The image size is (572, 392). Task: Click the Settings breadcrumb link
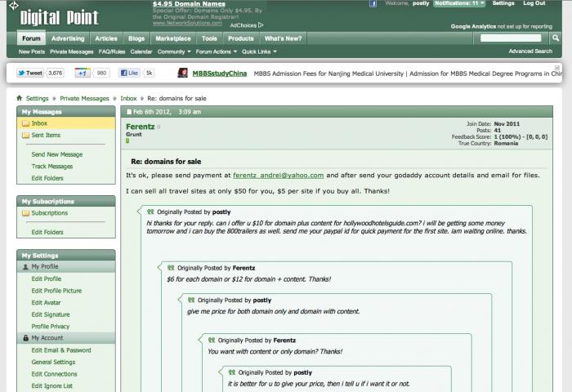(x=38, y=99)
